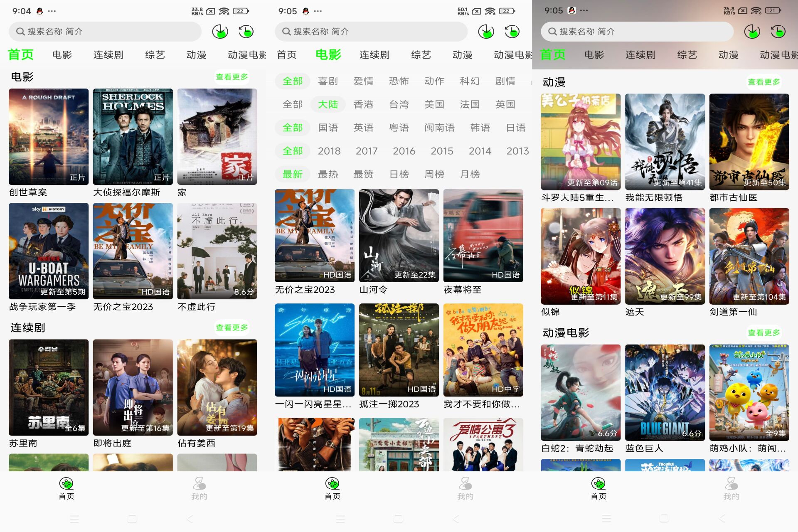Sort by 月榜
This screenshot has height=532, width=798.
coord(470,174)
